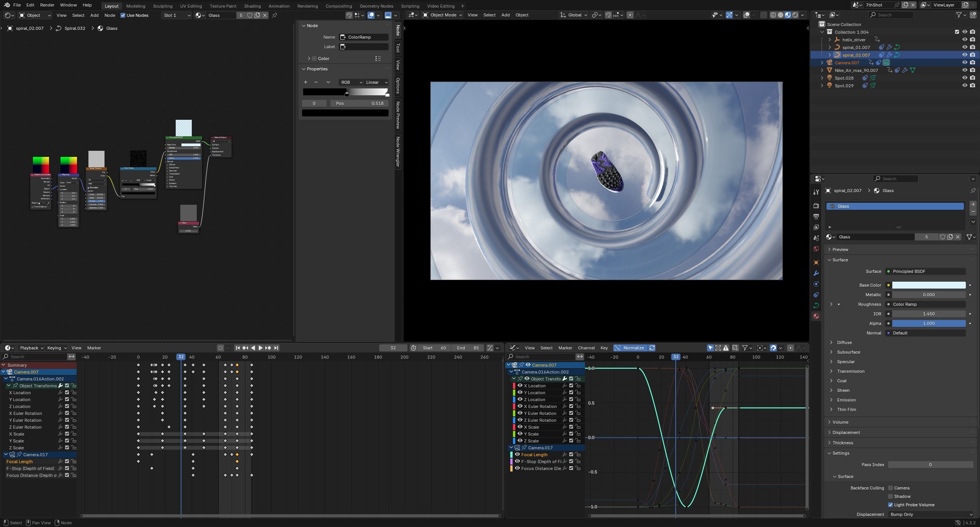Viewport: 980px width, 527px height.
Task: Click the add color stop plus icon
Action: (x=305, y=82)
